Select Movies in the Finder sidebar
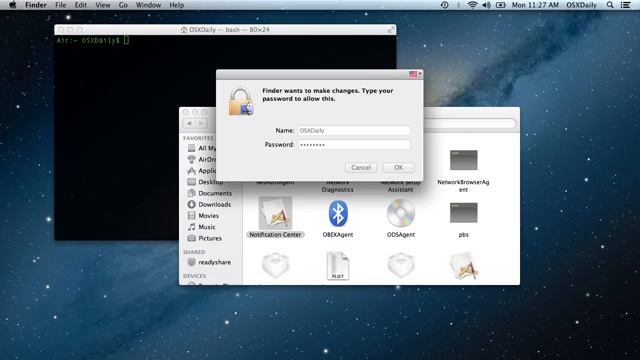Viewport: 640px width, 360px height. click(203, 216)
